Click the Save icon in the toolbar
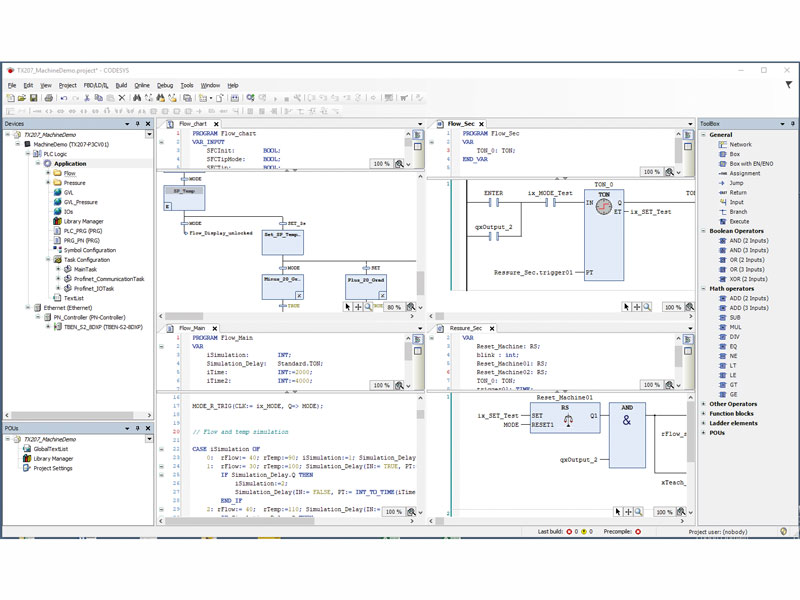 35,98
